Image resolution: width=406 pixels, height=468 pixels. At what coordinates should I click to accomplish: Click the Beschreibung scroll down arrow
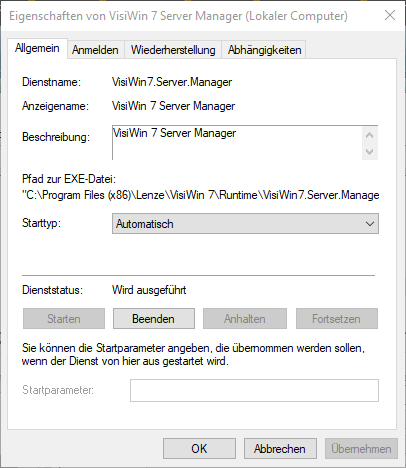click(370, 152)
